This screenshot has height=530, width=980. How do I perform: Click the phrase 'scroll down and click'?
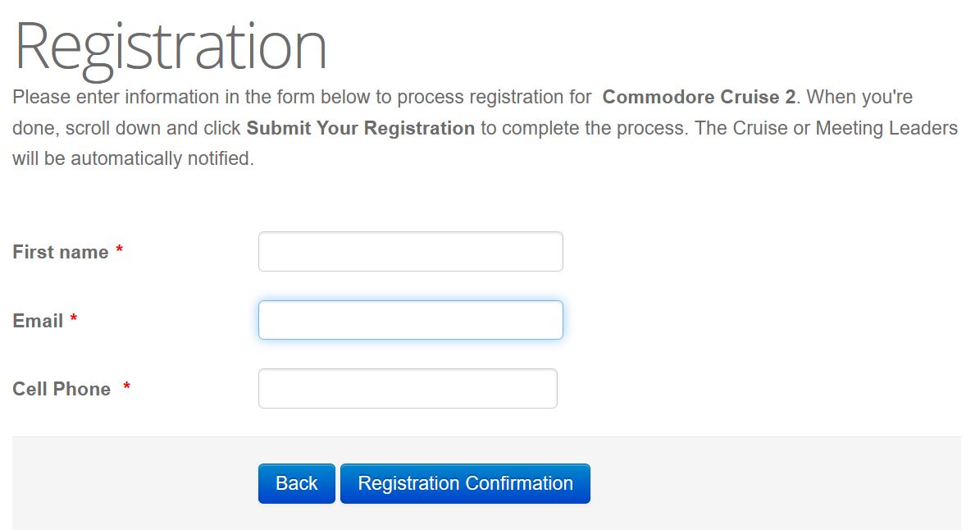point(153,128)
